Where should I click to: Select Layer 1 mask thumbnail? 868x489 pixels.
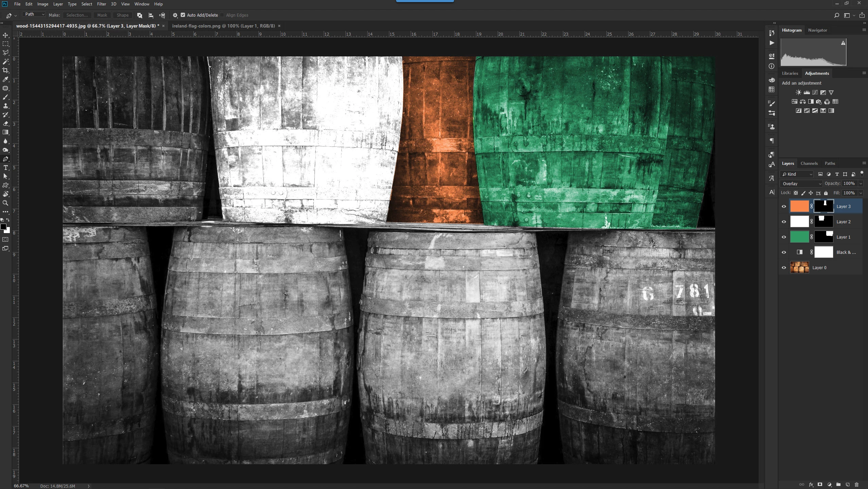(x=823, y=237)
